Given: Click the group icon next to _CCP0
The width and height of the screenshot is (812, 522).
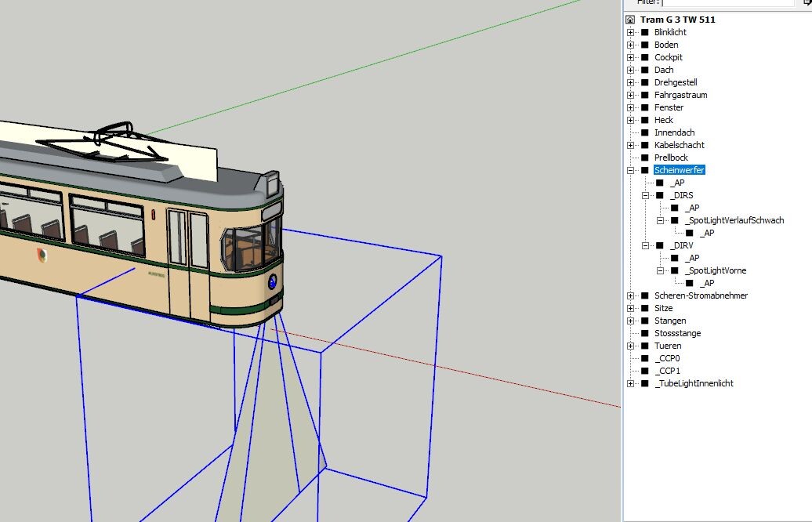Looking at the screenshot, I should [x=645, y=358].
